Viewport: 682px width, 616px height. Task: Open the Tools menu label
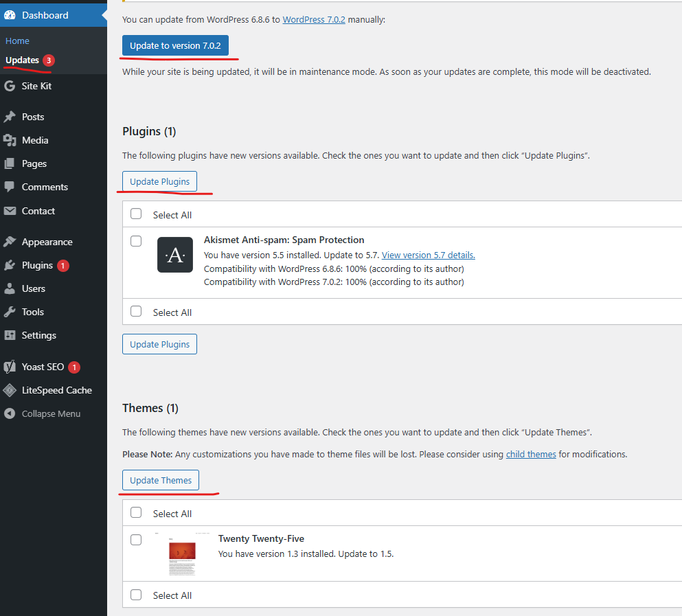pyautogui.click(x=32, y=312)
